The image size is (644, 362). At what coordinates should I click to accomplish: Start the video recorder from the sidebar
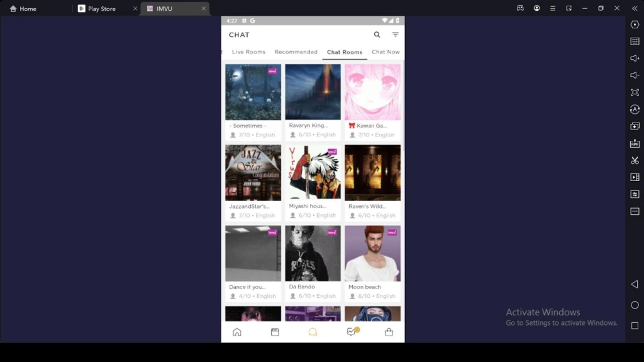[x=635, y=177]
